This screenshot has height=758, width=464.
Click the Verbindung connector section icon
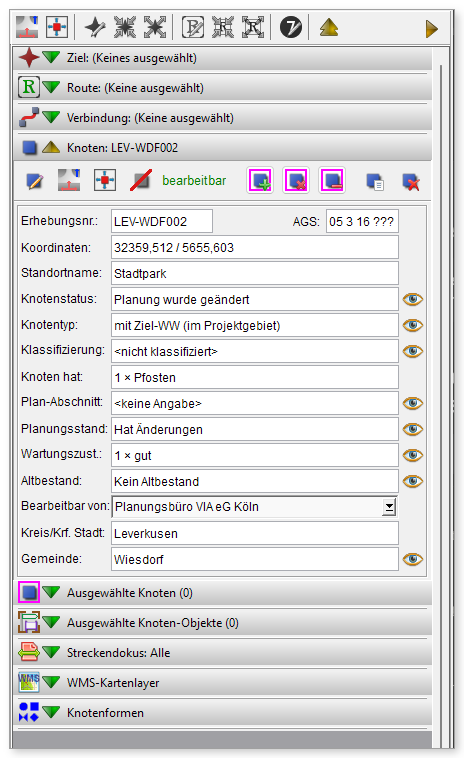click(x=29, y=117)
